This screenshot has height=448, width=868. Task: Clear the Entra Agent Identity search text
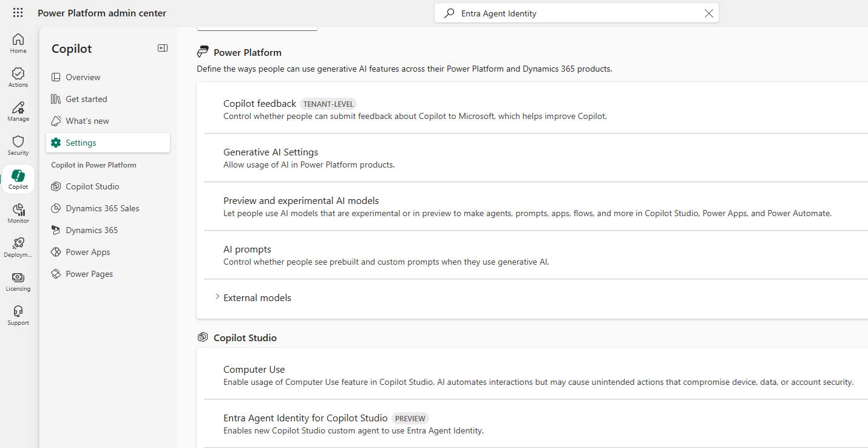pos(708,13)
